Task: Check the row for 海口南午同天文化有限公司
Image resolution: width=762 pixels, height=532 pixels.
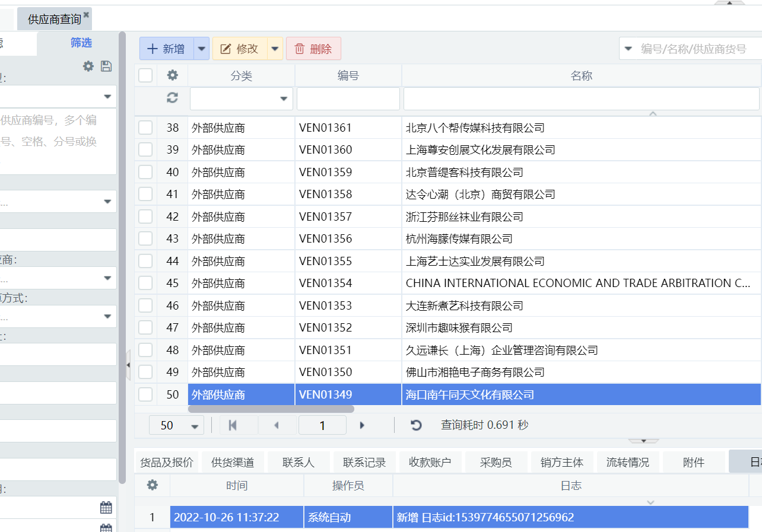Action: (x=145, y=394)
